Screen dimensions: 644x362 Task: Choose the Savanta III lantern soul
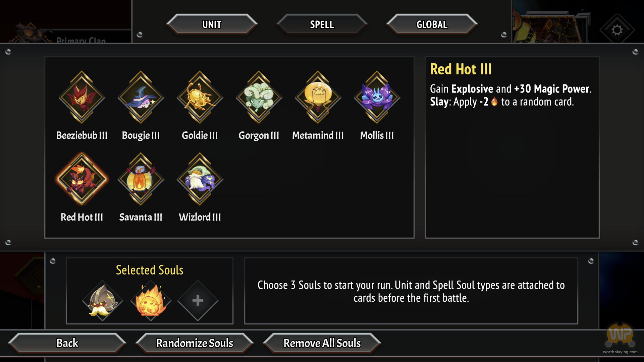(x=141, y=179)
